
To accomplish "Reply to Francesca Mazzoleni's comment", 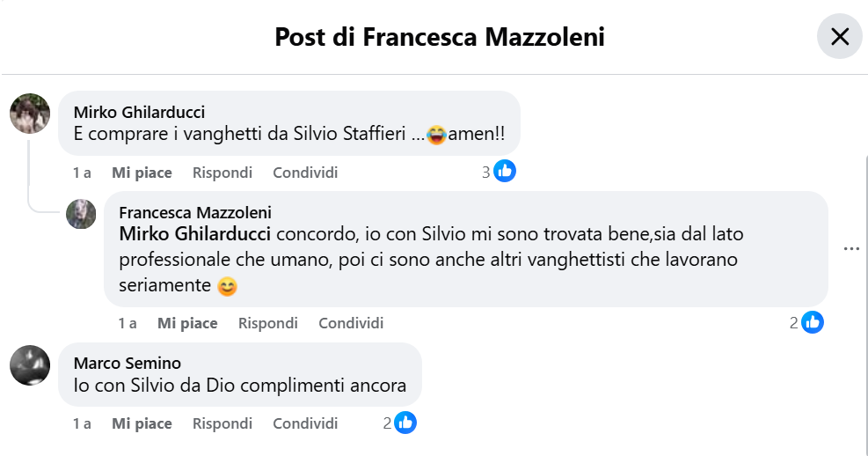I will coord(268,324).
